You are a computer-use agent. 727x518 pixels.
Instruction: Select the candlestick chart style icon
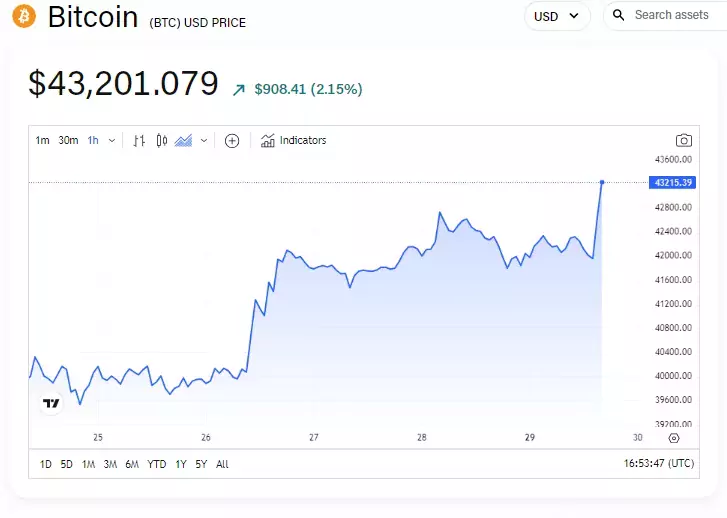[161, 140]
